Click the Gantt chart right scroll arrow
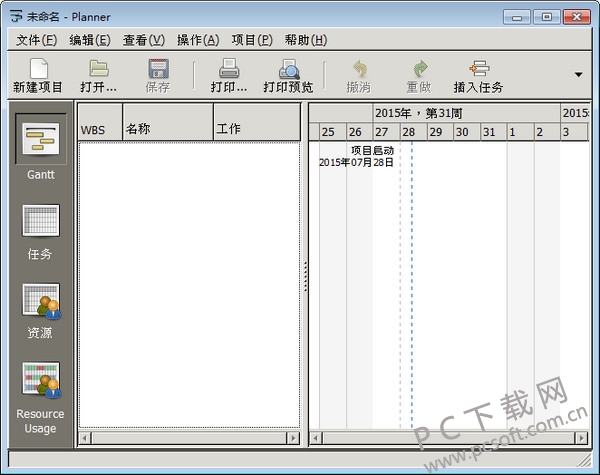Image resolution: width=600 pixels, height=475 pixels. [581, 438]
